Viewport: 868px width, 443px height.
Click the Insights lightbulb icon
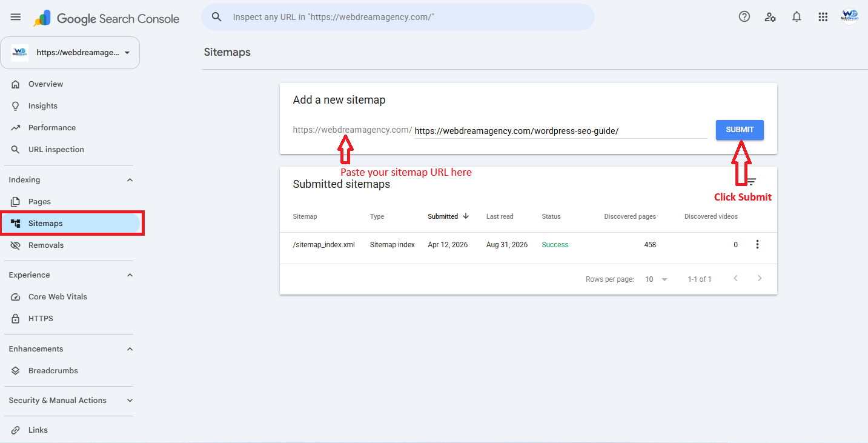tap(16, 106)
